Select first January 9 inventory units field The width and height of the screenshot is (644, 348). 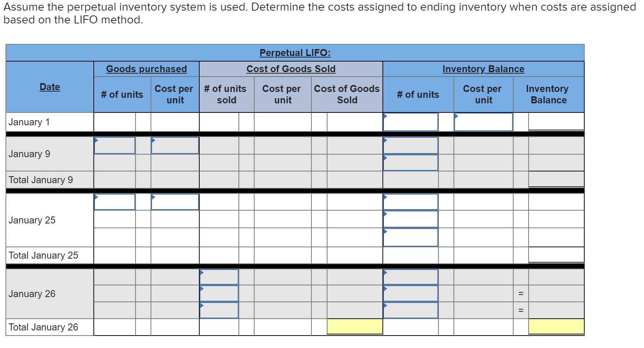411,145
